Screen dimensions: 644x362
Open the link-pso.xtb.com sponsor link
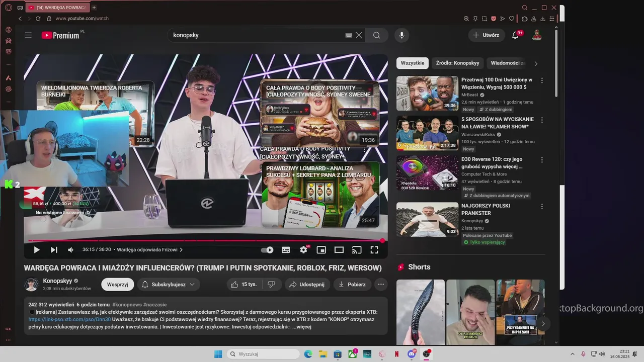[x=69, y=319]
